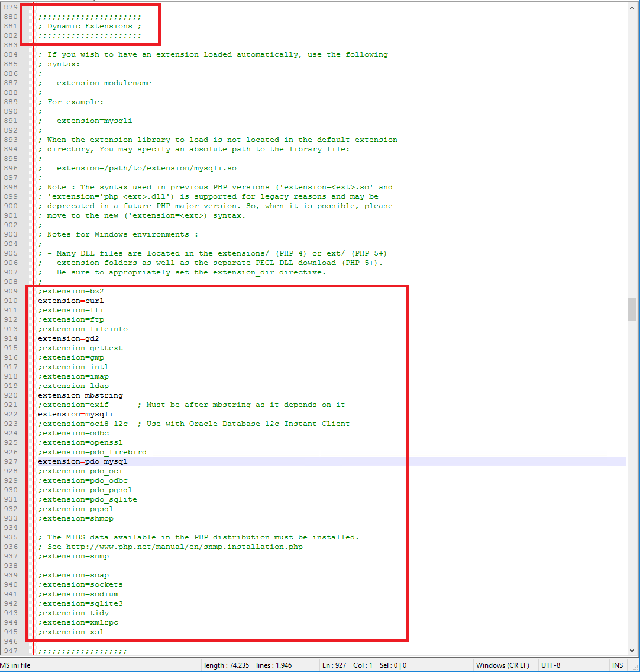Click the MIBS data comment line
This screenshot has height=672, width=640.
click(198, 538)
